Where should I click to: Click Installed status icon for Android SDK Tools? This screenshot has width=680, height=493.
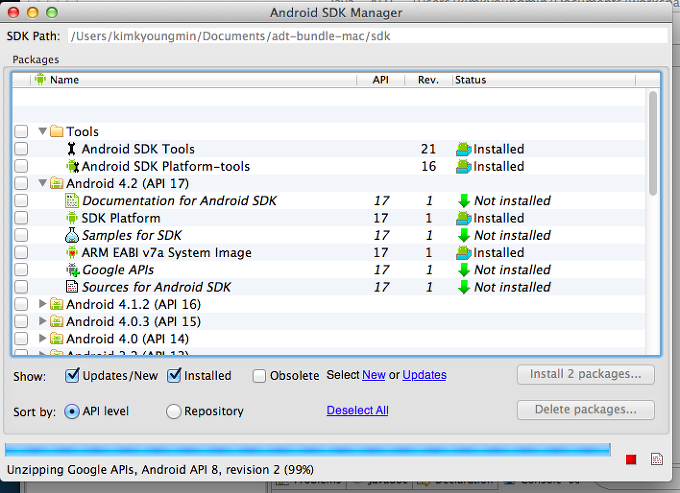[464, 149]
